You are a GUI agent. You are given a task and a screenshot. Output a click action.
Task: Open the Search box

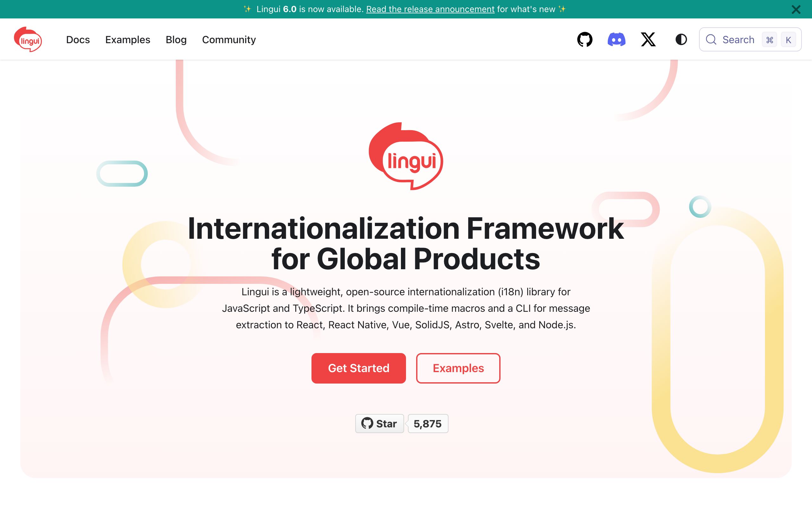tap(750, 39)
